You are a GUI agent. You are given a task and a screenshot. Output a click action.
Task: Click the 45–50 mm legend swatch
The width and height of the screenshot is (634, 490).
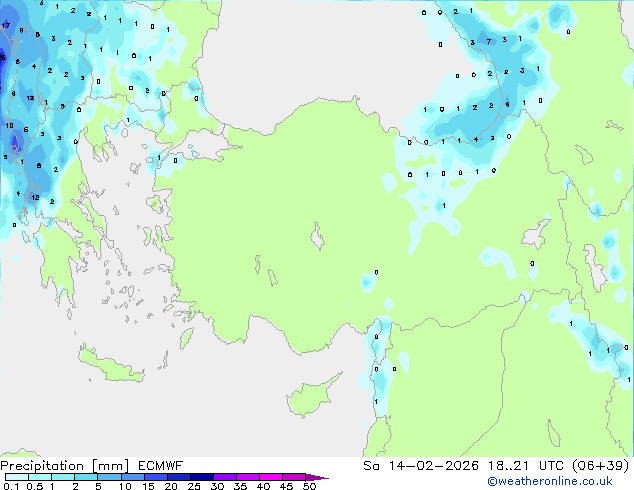tap(294, 477)
